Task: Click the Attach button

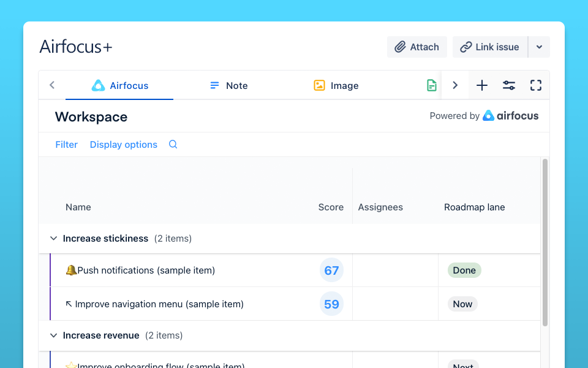Action: click(417, 47)
